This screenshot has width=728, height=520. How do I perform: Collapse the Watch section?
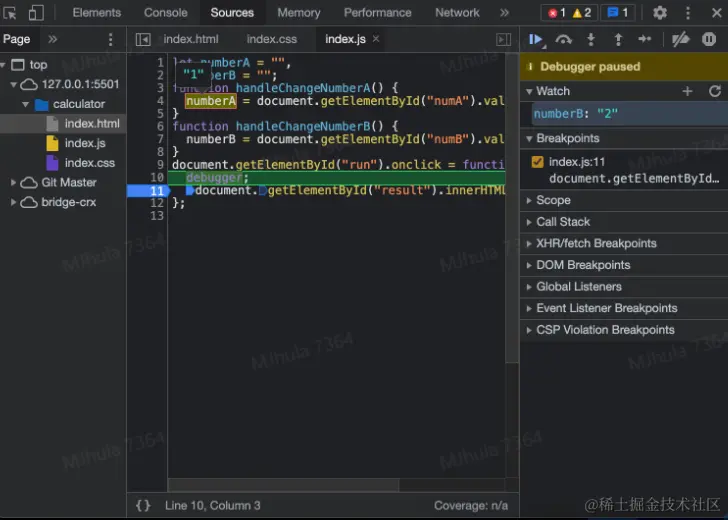click(529, 91)
